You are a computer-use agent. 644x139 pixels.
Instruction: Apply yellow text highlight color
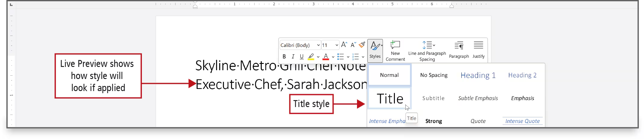coord(311,57)
